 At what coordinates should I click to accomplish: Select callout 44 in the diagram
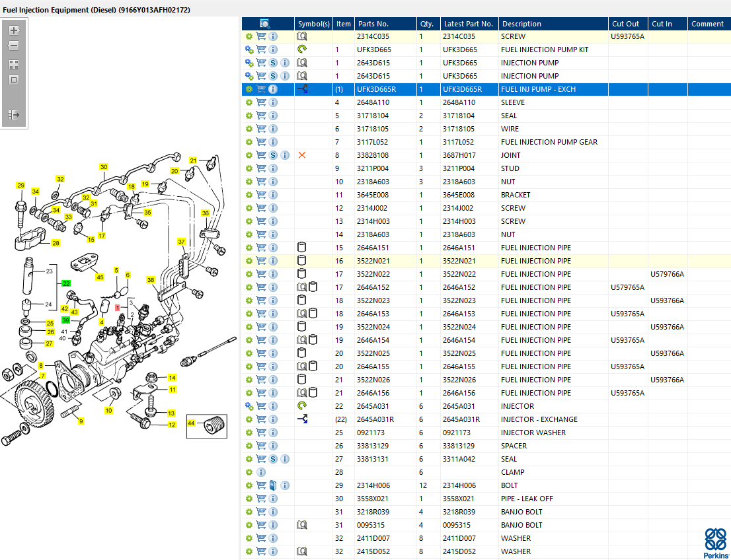192,423
